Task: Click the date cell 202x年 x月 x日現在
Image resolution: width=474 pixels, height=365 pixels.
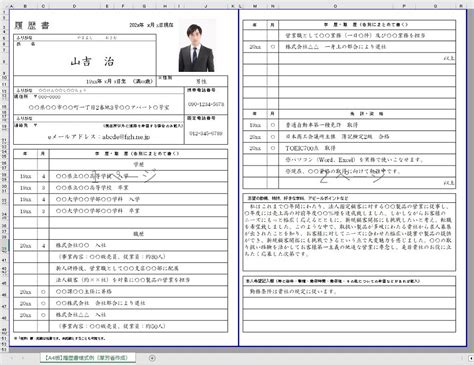Action: 151,25
